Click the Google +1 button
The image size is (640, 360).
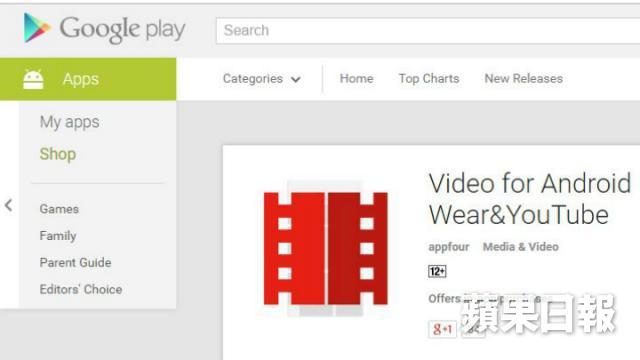coord(442,329)
